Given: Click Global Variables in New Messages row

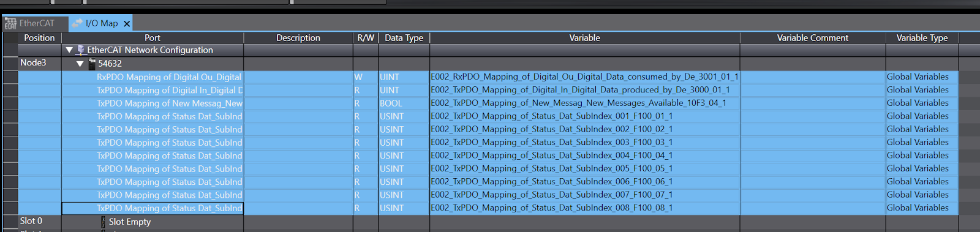Looking at the screenshot, I should (x=922, y=103).
